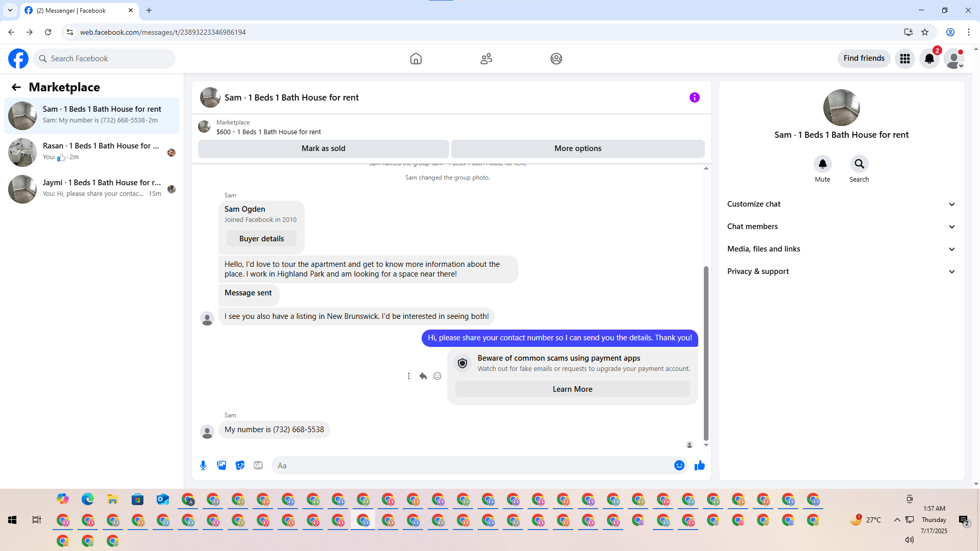Image resolution: width=980 pixels, height=551 pixels.
Task: Click the back arrow beside Marketplace
Action: click(x=16, y=87)
